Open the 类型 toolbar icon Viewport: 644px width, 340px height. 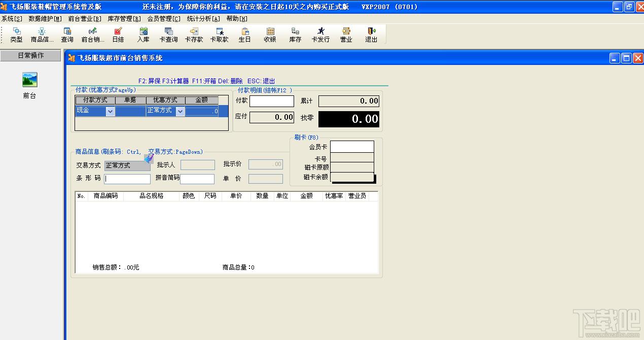pyautogui.click(x=16, y=35)
